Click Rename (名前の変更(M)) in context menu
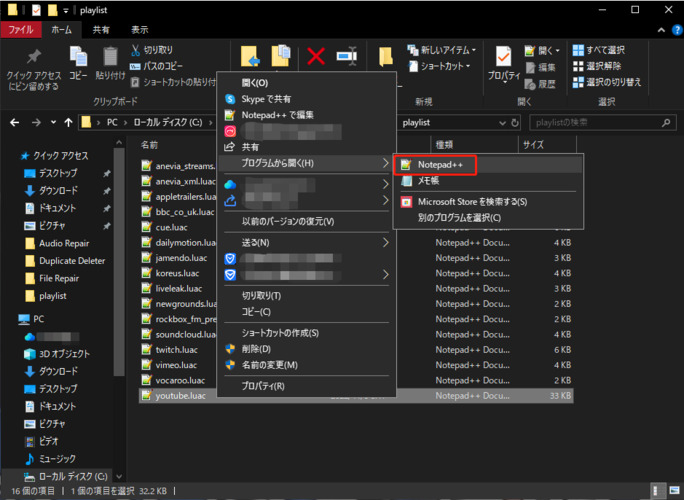The image size is (684, 500). 306,365
